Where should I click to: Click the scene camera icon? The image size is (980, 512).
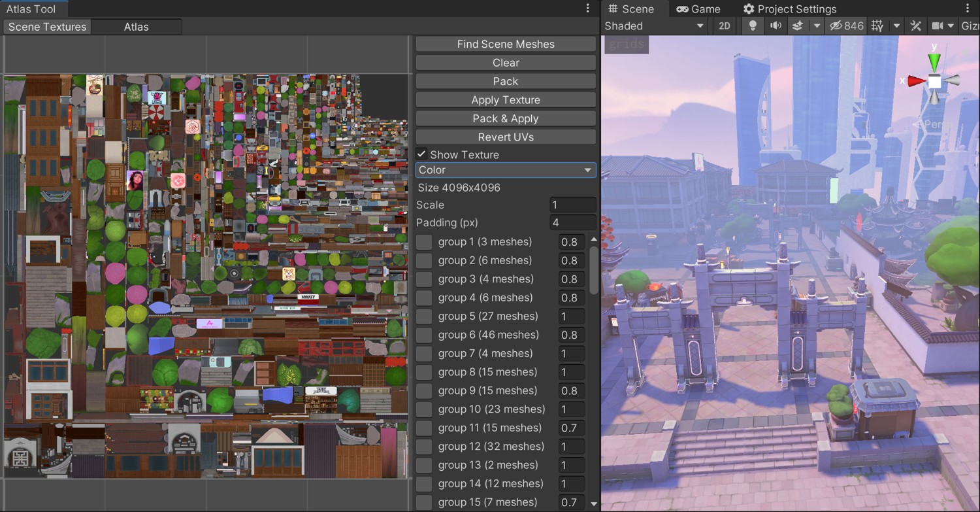(x=938, y=26)
